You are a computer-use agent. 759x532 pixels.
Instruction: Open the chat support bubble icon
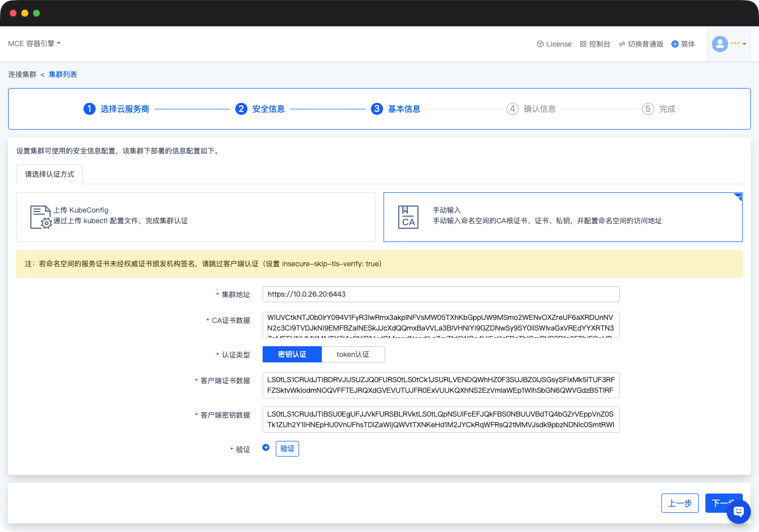tap(738, 511)
